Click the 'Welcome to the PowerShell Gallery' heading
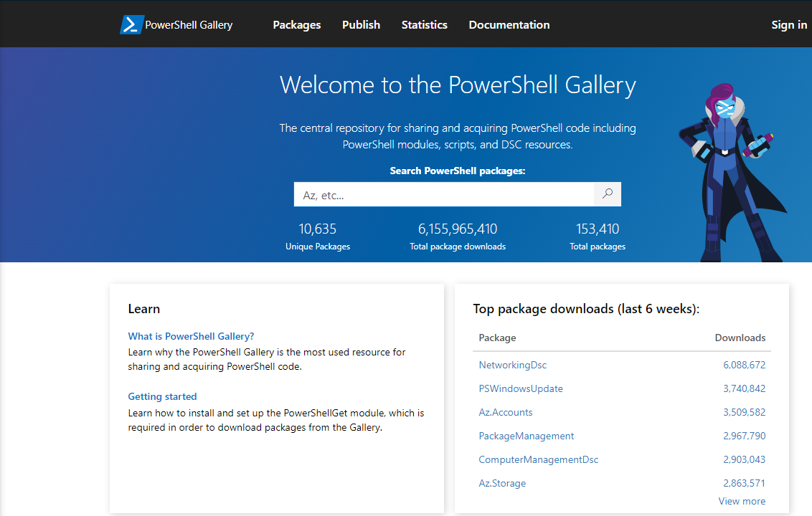 (458, 85)
